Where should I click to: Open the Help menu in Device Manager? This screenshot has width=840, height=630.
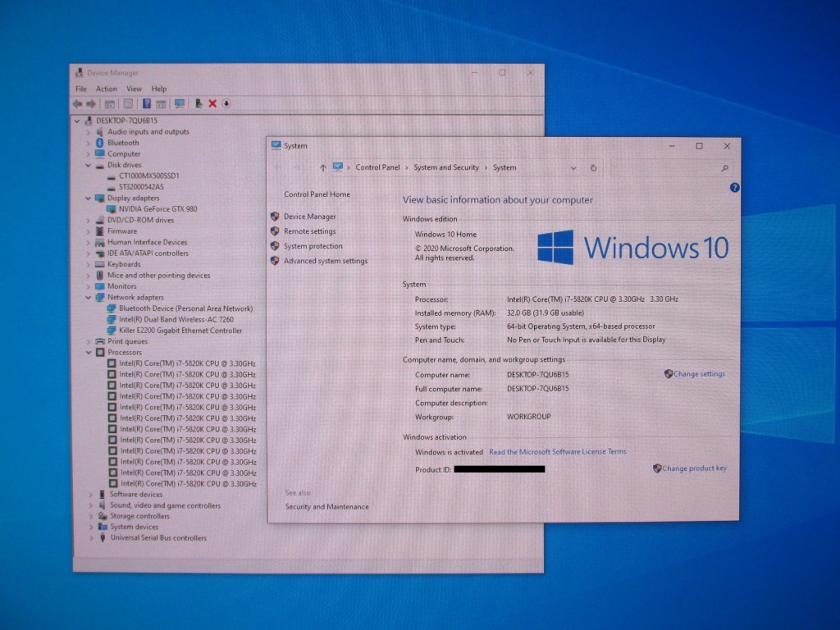[x=158, y=89]
